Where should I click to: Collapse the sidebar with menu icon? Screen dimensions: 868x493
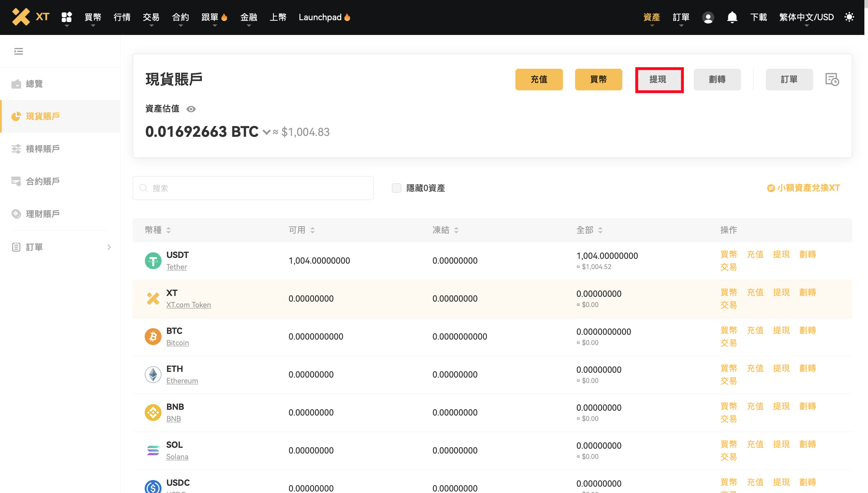point(19,51)
